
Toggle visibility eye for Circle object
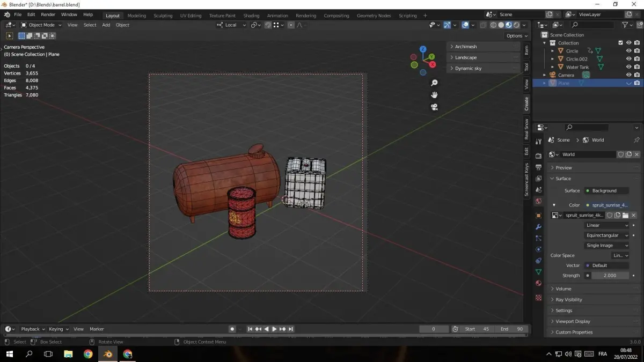coord(629,51)
